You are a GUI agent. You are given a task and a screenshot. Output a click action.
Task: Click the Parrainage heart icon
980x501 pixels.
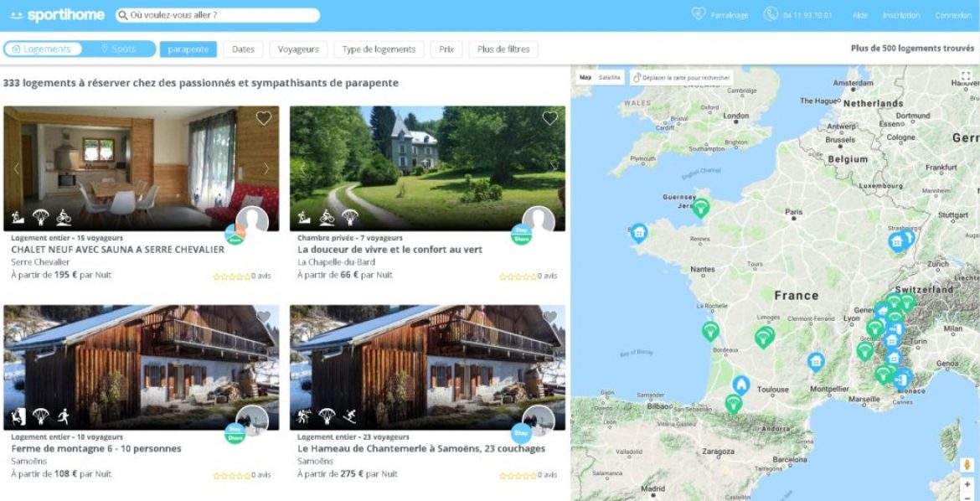pos(699,13)
